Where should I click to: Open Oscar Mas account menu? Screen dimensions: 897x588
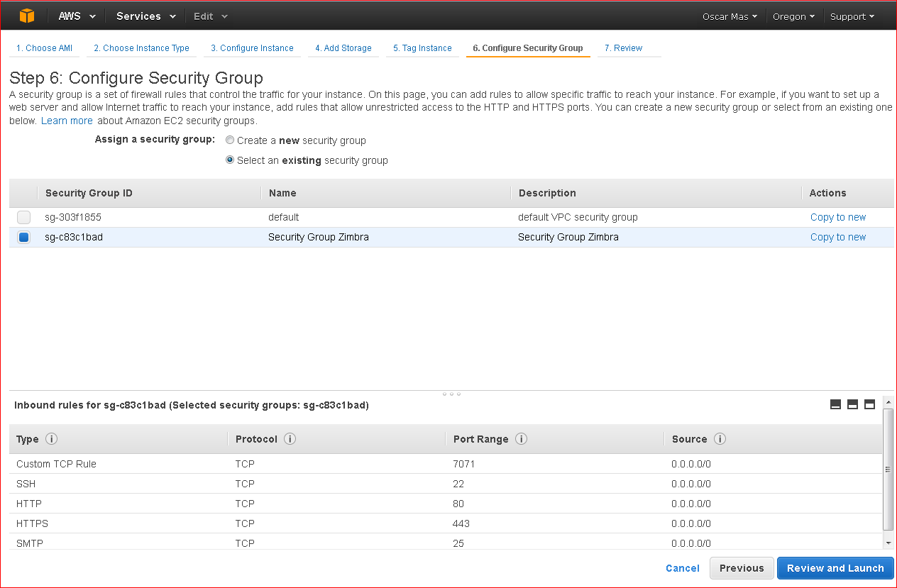click(x=730, y=16)
